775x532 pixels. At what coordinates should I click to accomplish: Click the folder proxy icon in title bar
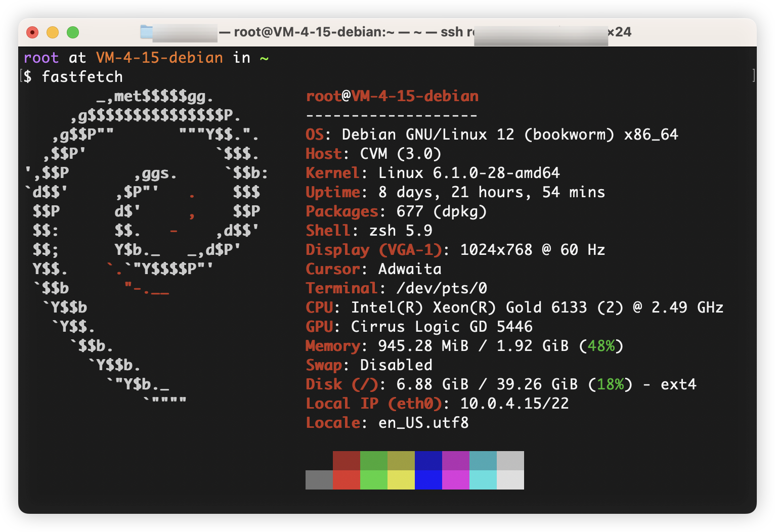pos(146,32)
